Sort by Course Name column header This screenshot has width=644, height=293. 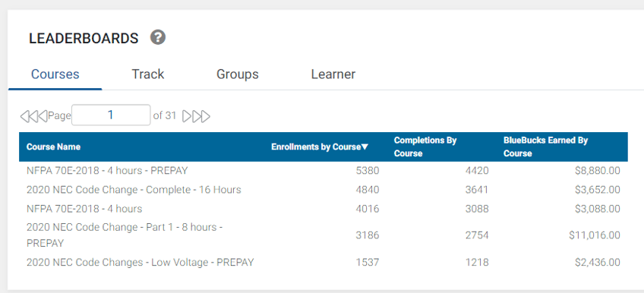click(x=53, y=147)
